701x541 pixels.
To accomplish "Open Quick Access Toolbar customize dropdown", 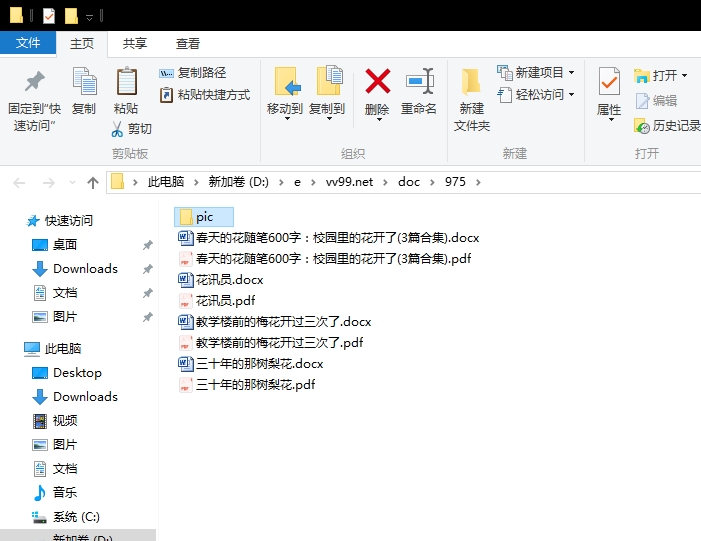I will (89, 17).
